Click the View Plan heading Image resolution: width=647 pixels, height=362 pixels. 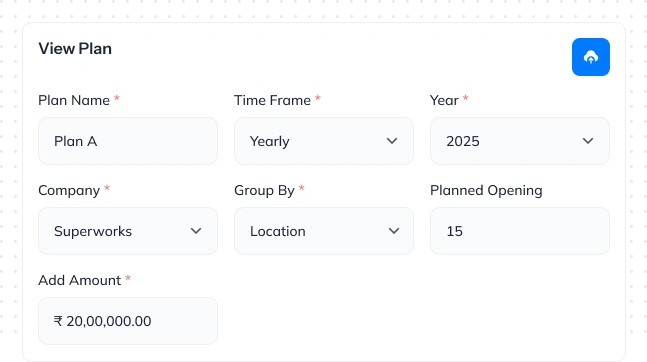click(75, 49)
